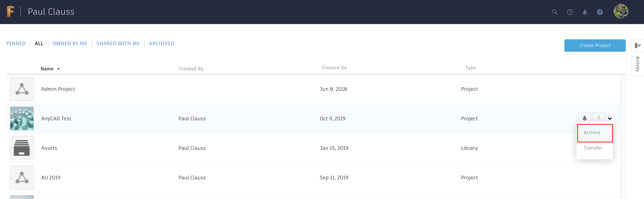This screenshot has width=644, height=199.
Task: Open the user profile avatar
Action: pyautogui.click(x=620, y=11)
